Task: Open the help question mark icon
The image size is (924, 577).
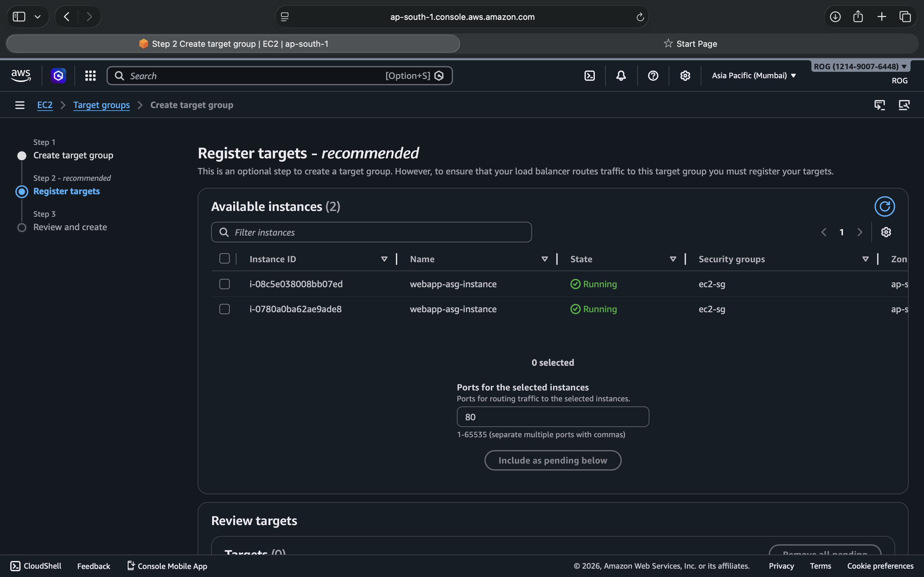Action: pos(653,76)
